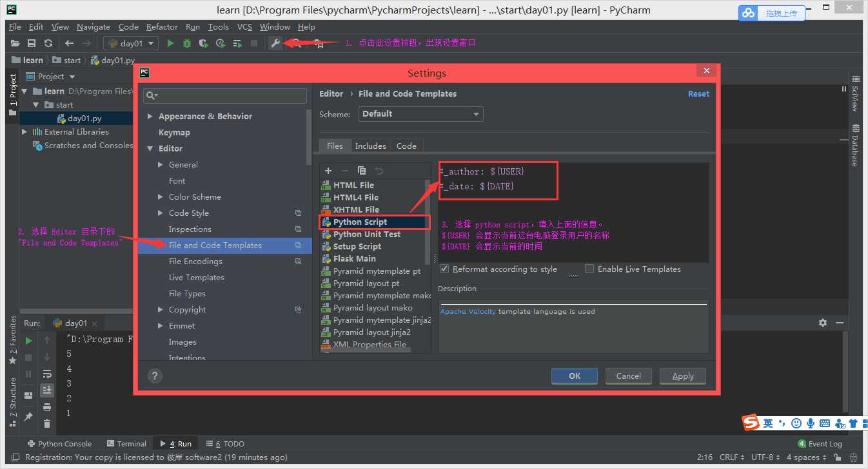Enable Live Templates checkbox
Viewport: 868px width, 469px height.
(x=589, y=269)
